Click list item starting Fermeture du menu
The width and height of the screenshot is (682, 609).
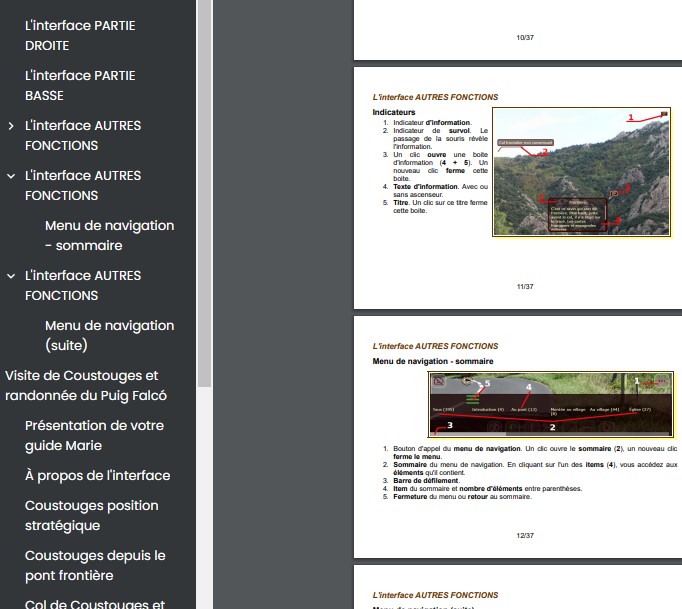pos(462,497)
